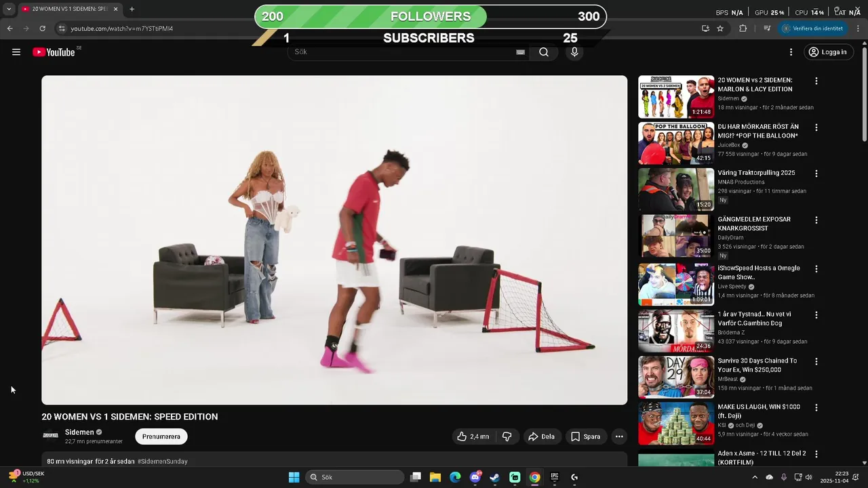868x488 pixels.
Task: Dislike the video with thumbs-down button
Action: click(x=507, y=436)
